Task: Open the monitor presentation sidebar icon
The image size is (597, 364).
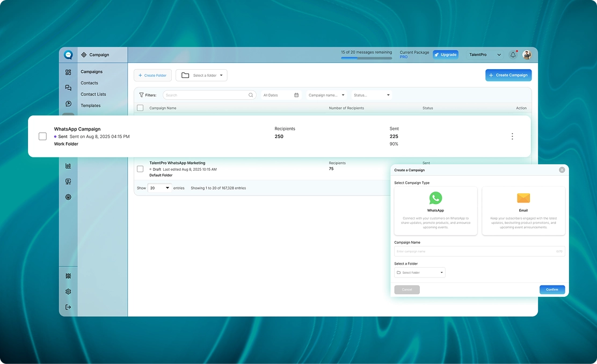Action: 68,181
